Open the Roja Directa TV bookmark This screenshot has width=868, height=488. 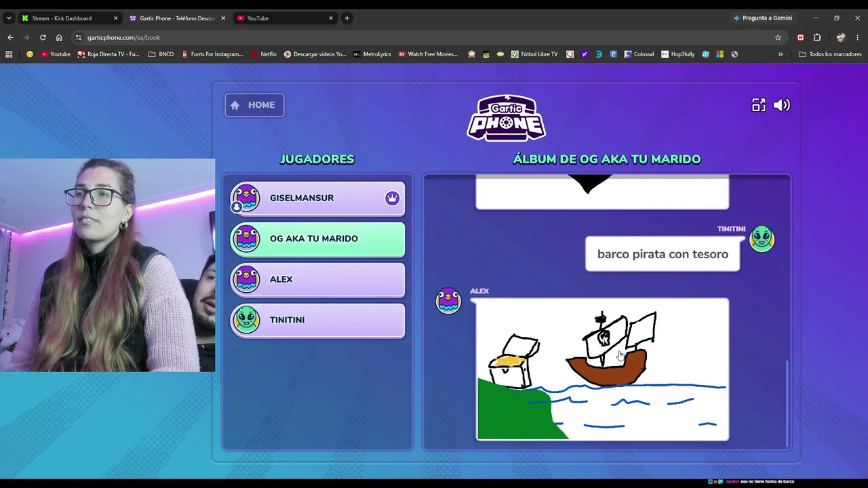108,54
